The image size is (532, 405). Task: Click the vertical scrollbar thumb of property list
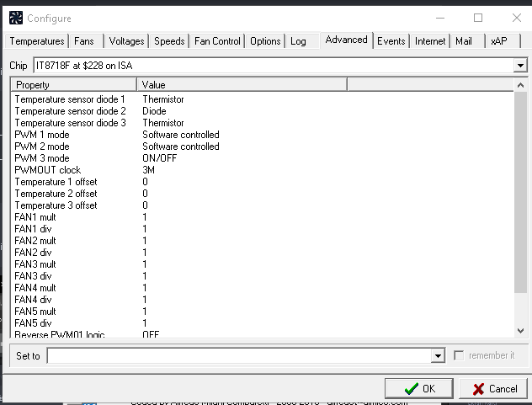pos(520,192)
